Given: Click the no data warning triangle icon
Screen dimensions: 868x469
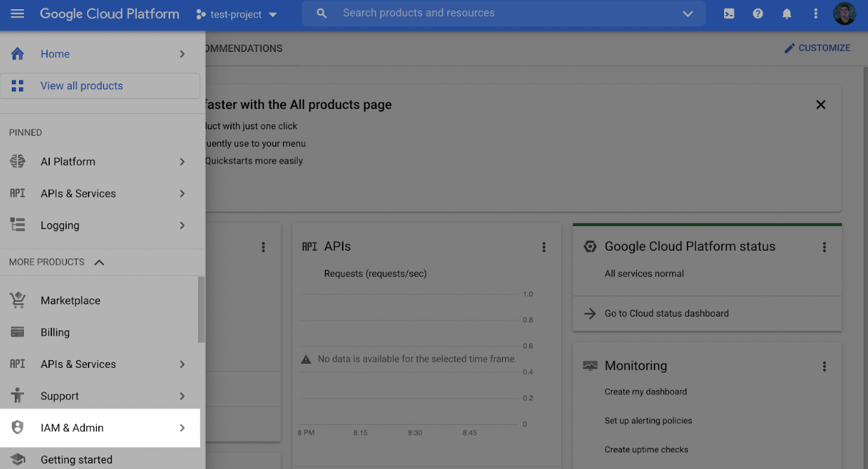Looking at the screenshot, I should (x=306, y=359).
